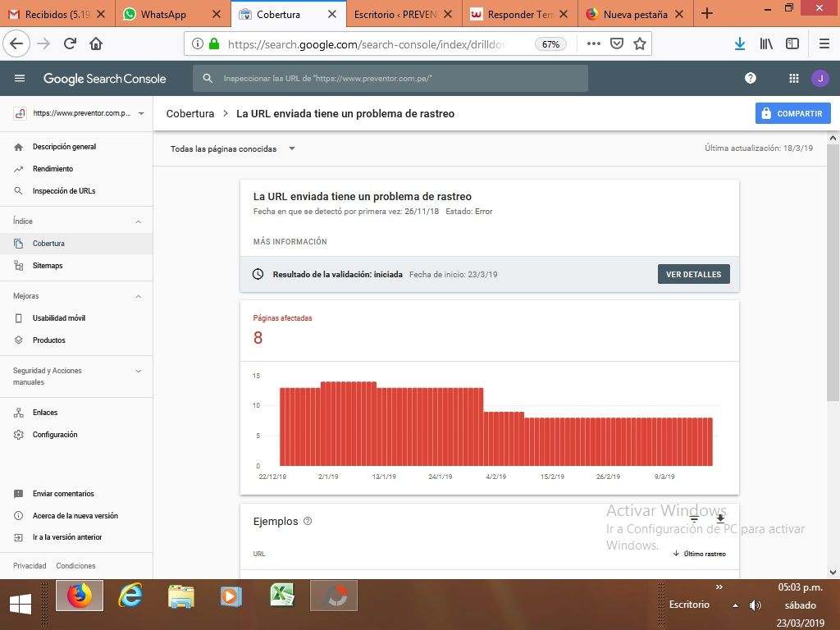Reload the current page
Screen dimensions: 840x630
click(70, 44)
